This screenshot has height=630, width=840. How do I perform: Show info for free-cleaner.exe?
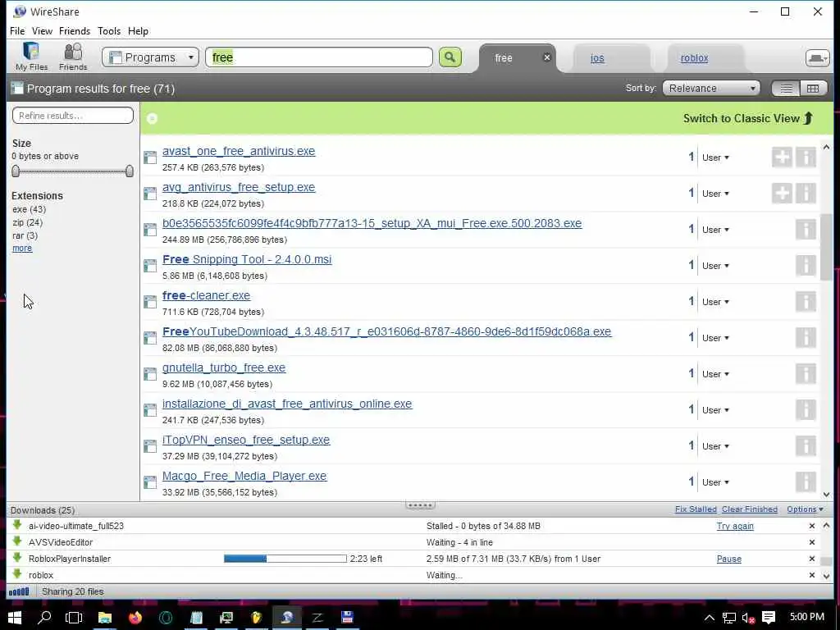coord(806,301)
